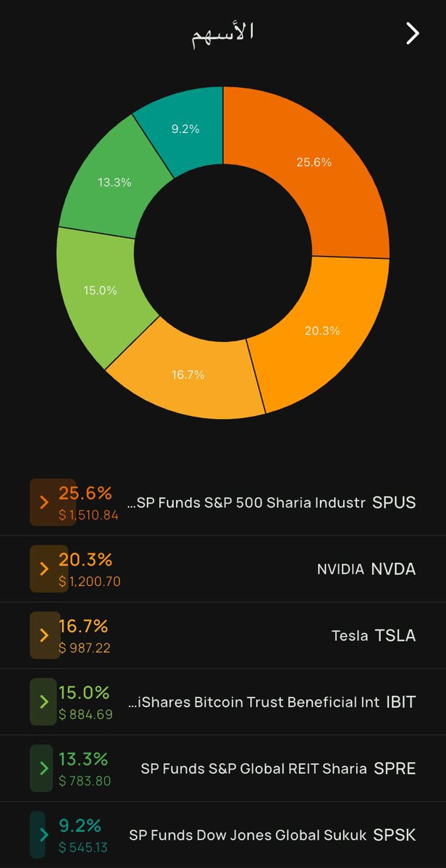Open SP Funds S&P Global REIT Sharia
The width and height of the screenshot is (446, 868).
pyautogui.click(x=279, y=769)
